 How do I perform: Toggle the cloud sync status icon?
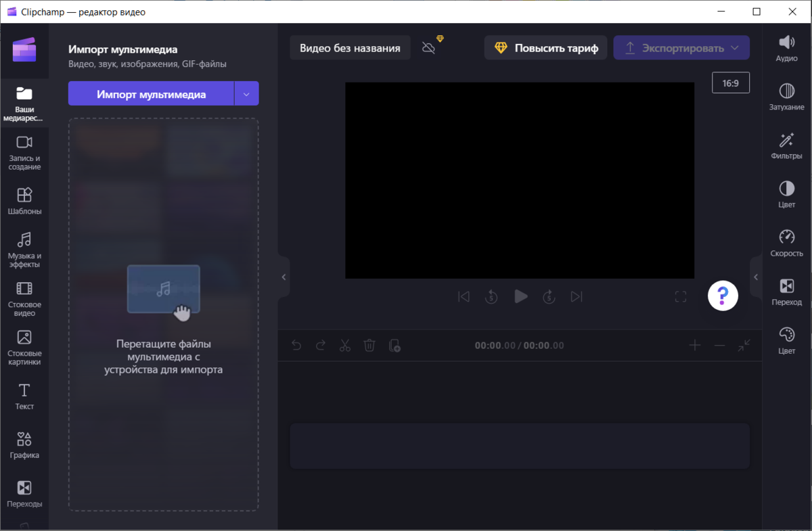tap(428, 47)
